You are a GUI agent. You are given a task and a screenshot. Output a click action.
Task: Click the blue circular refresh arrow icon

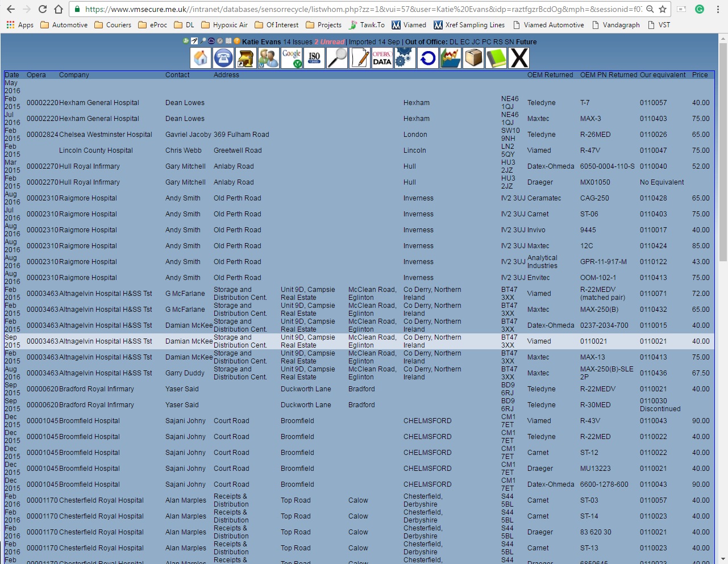tap(428, 58)
